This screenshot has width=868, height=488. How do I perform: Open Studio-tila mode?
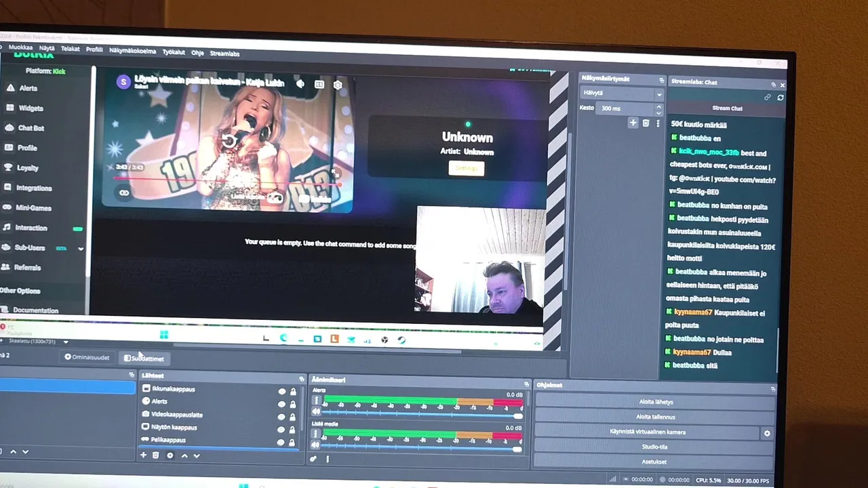pyautogui.click(x=654, y=447)
